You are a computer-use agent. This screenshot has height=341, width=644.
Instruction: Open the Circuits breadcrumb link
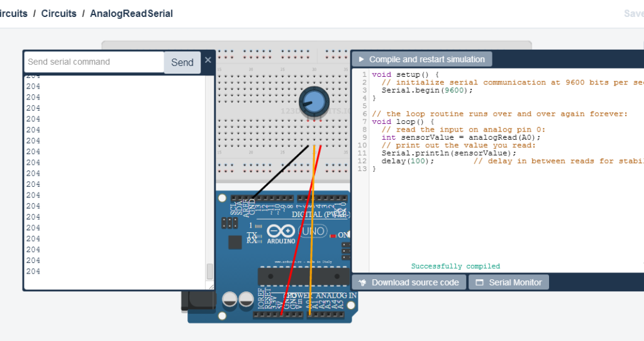coord(58,14)
